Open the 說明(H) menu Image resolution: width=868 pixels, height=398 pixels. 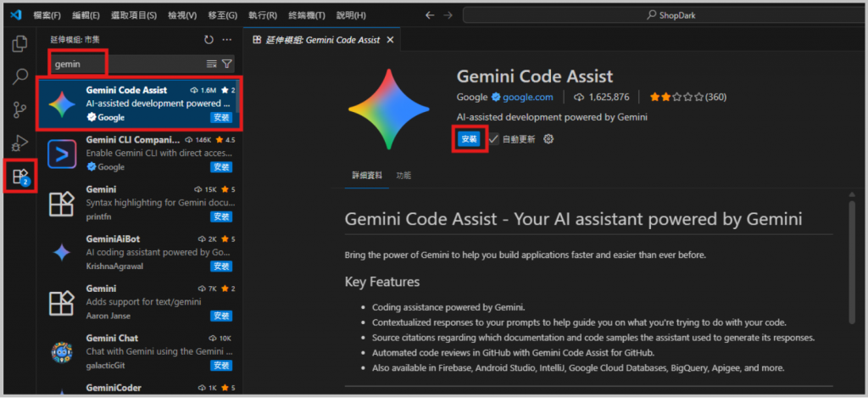[351, 15]
